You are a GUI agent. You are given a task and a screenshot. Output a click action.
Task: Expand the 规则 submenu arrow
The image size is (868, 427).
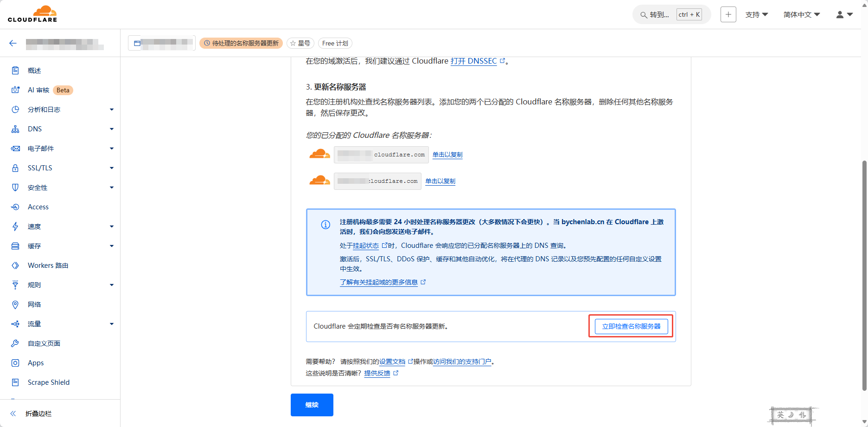coord(112,285)
